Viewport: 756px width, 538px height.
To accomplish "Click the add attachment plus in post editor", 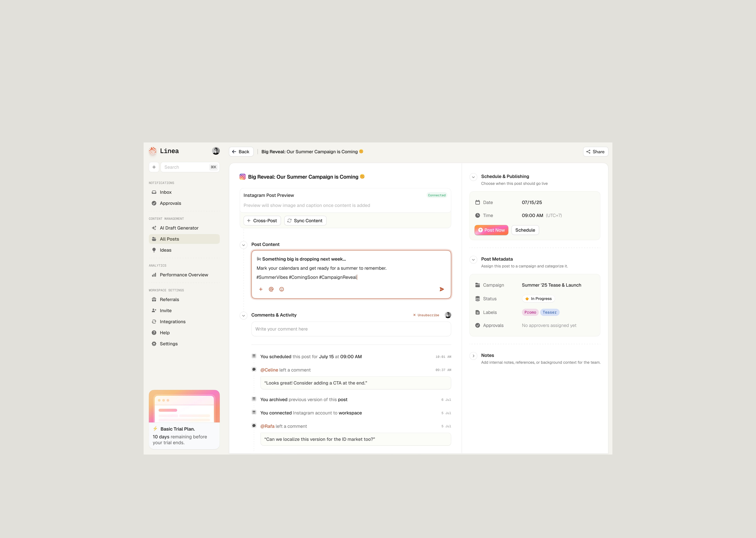I will tap(261, 289).
